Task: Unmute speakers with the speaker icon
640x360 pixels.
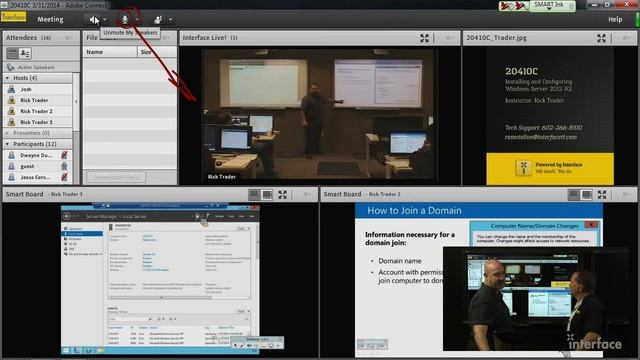Action: point(93,19)
